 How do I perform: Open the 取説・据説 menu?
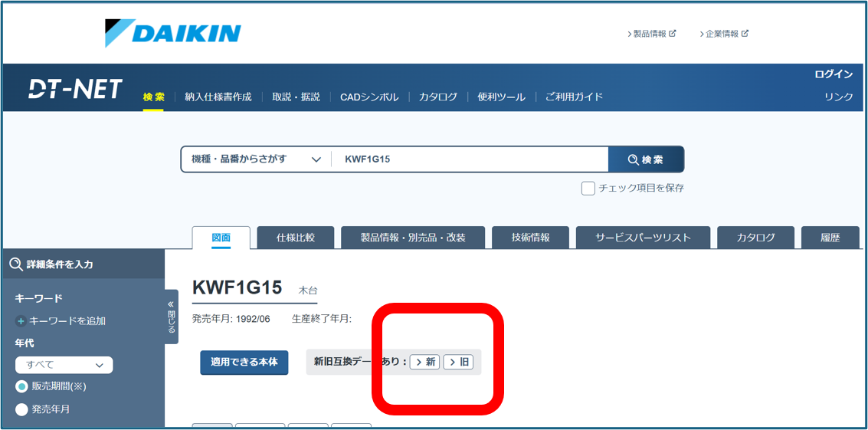[296, 97]
